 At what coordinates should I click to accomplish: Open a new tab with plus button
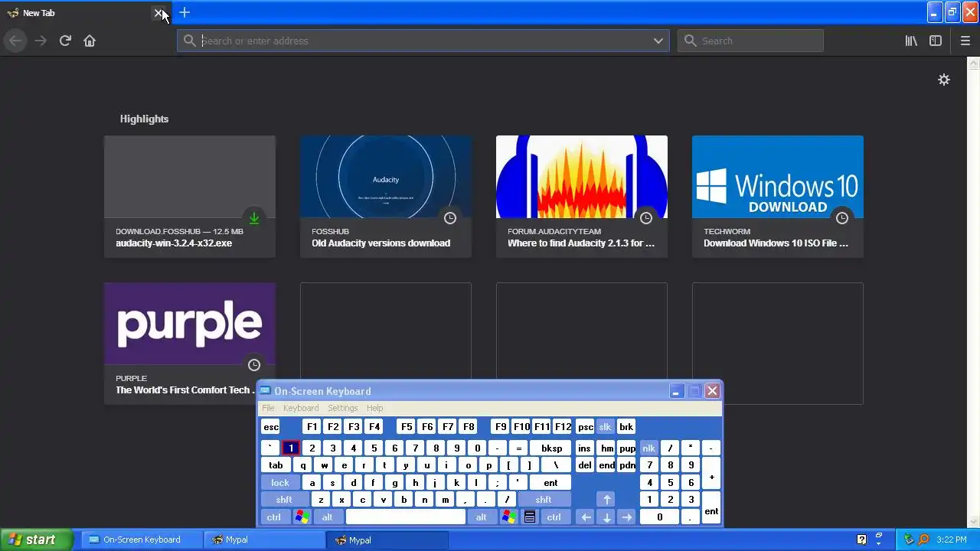[x=185, y=12]
